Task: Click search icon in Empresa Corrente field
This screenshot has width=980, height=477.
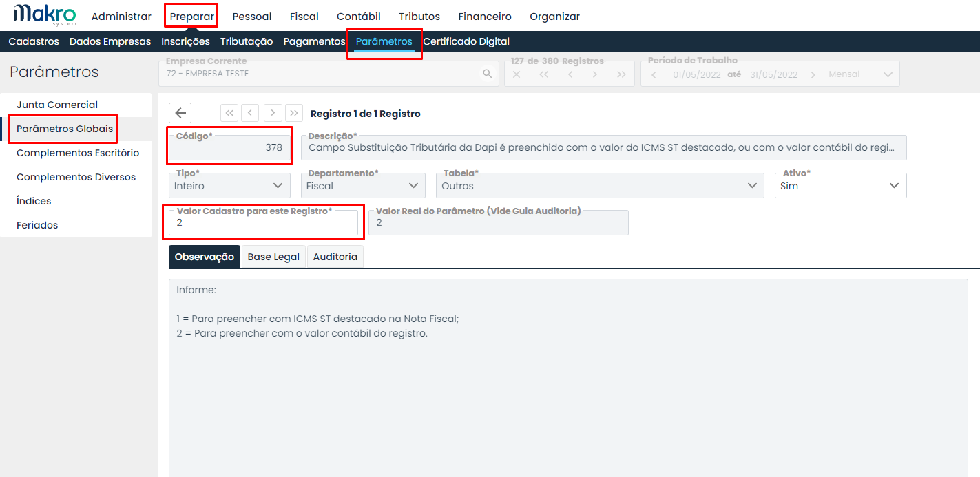Action: click(487, 74)
